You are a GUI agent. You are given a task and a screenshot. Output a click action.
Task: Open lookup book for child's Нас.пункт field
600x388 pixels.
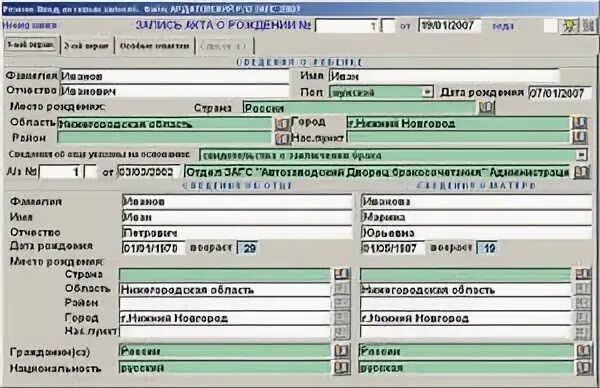[580, 137]
